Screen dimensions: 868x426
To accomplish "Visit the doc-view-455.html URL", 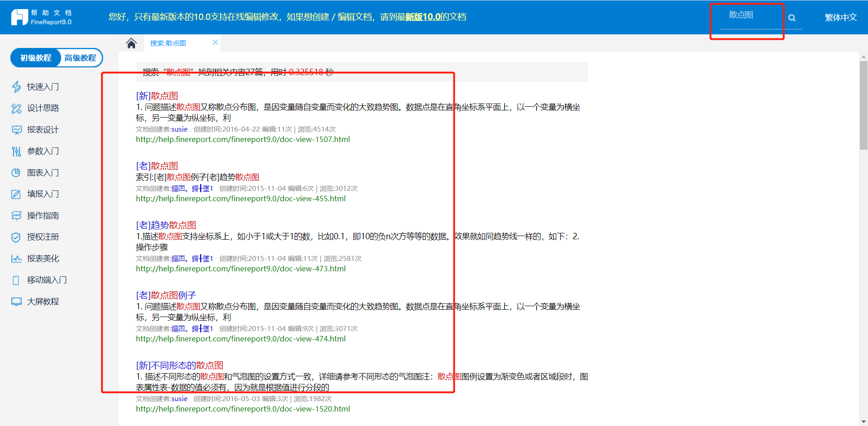I will click(x=241, y=199).
